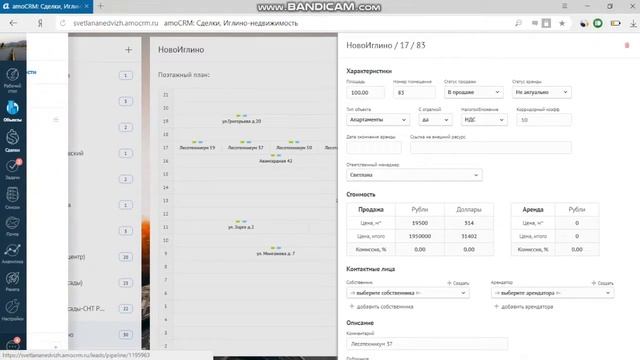640x360 pixels.
Task: Open the Налогообложение НДС dropdown
Action: point(484,120)
